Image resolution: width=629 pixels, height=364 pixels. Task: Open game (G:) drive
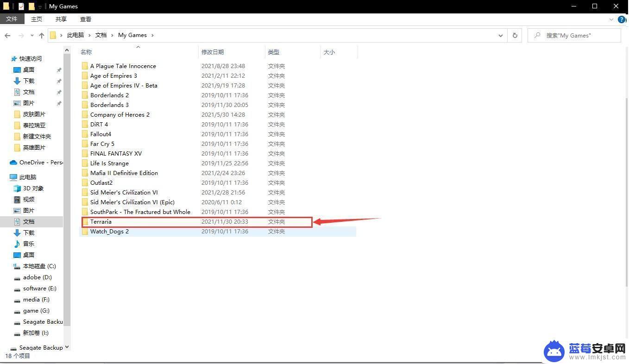(31, 310)
